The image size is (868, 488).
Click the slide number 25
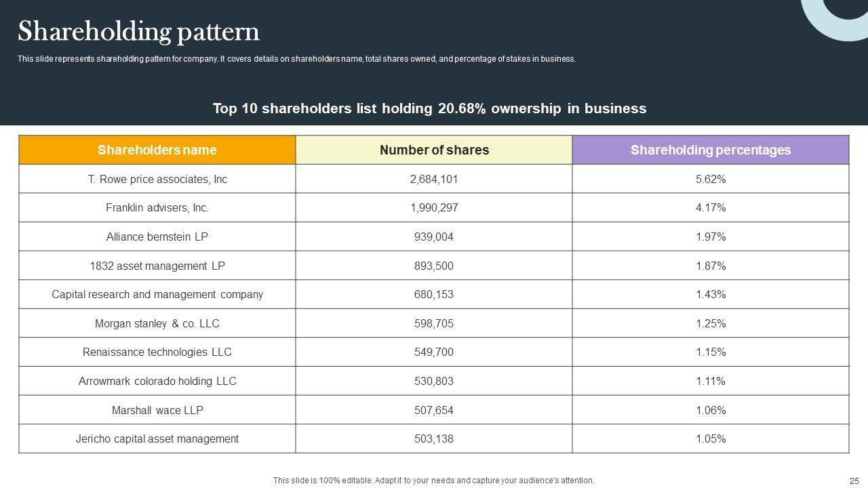point(854,481)
